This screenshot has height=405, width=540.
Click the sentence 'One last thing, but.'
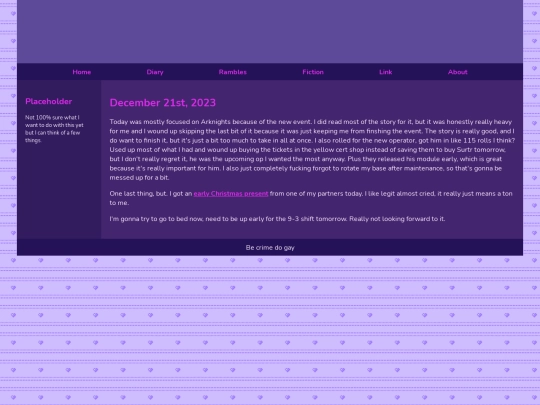pyautogui.click(x=139, y=194)
